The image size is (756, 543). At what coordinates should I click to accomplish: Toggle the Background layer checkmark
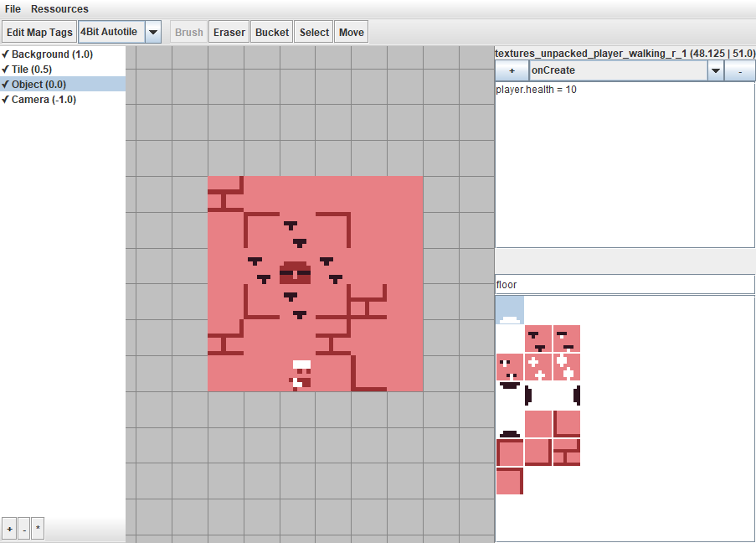click(x=6, y=54)
